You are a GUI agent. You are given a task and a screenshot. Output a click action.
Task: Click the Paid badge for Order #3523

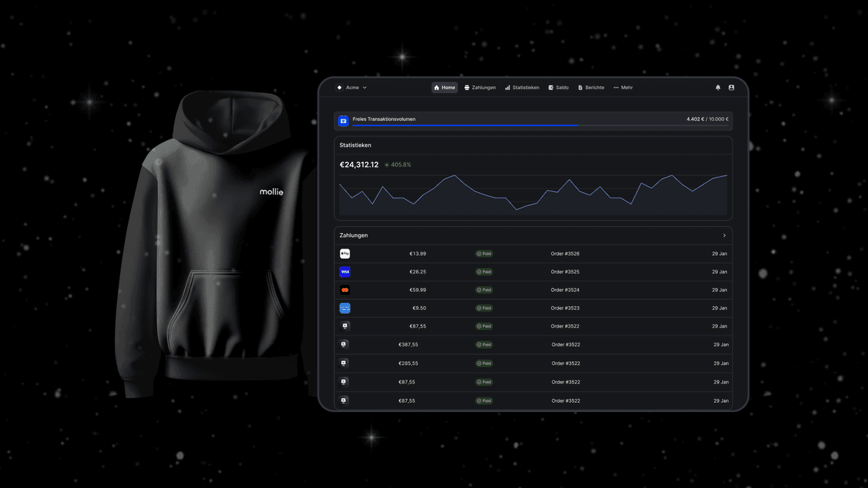click(484, 308)
